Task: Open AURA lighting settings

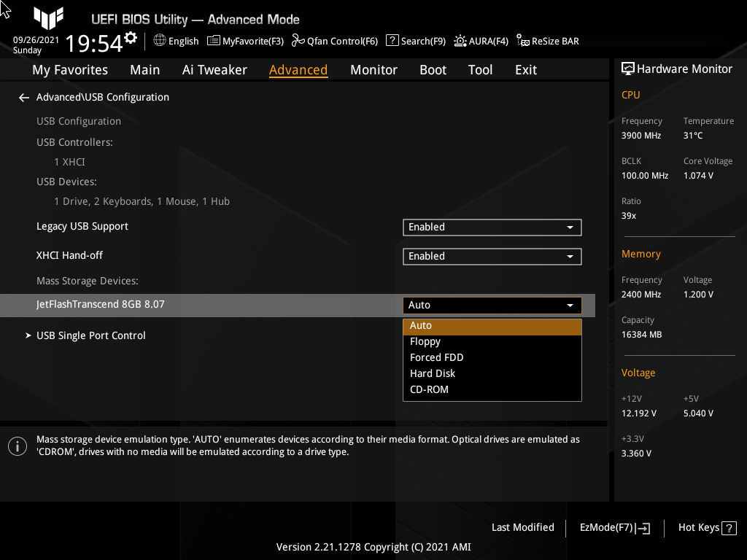Action: pyautogui.click(x=481, y=42)
